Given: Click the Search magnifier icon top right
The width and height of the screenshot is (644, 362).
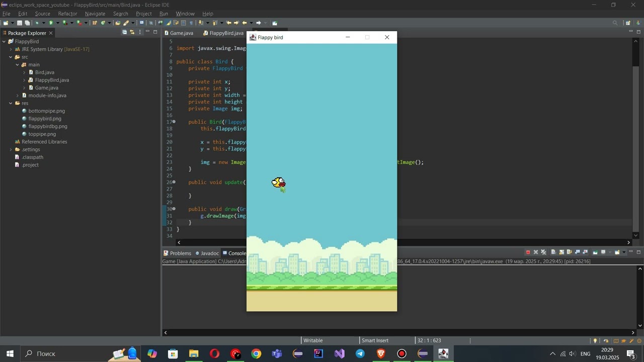Looking at the screenshot, I should [615, 23].
